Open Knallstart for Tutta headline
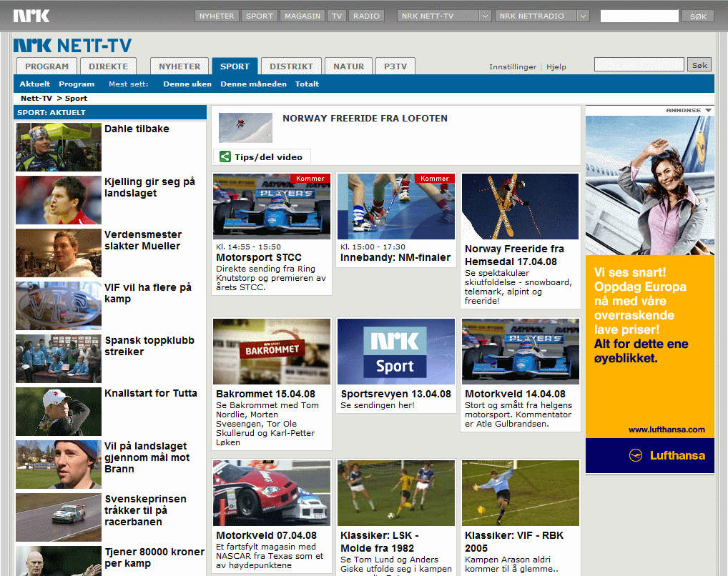The width and height of the screenshot is (728, 576). pos(151,393)
